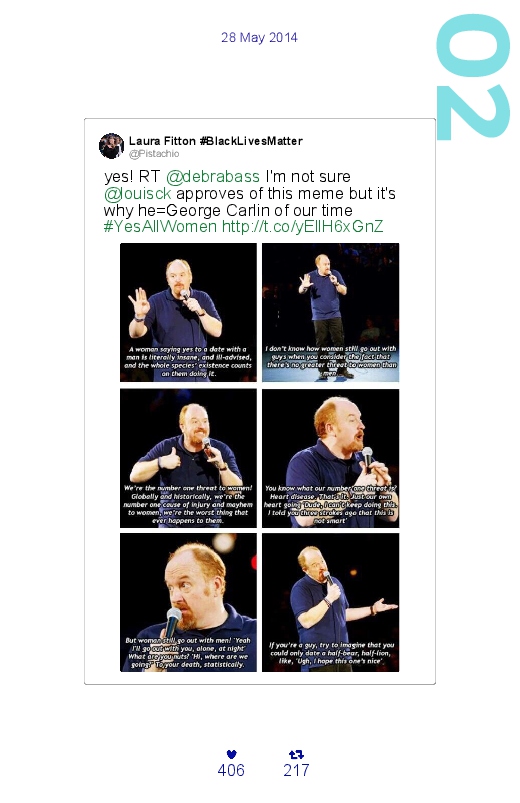Open the "Heart disease" panel image
Viewport: 520px width, 803px height.
330,458
